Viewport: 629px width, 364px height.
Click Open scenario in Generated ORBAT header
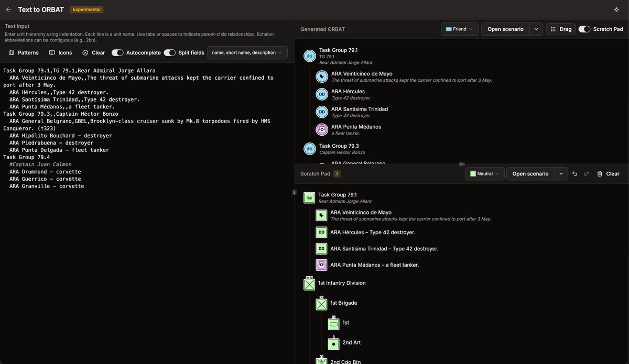click(x=505, y=29)
